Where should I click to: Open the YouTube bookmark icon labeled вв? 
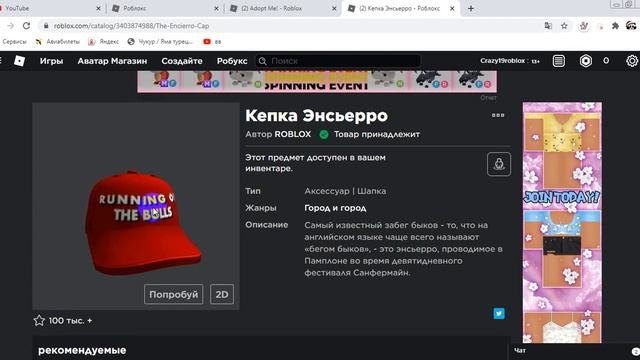[x=212, y=42]
